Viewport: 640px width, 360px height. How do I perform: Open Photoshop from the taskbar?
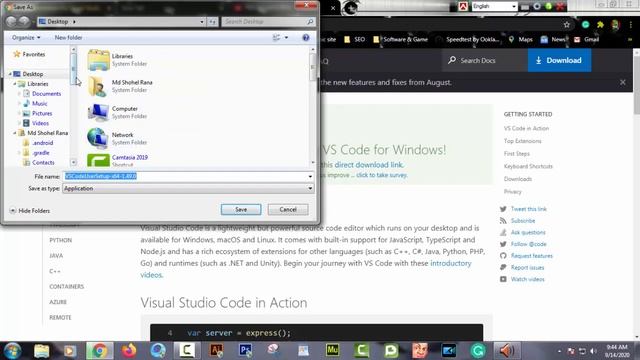pos(245,351)
